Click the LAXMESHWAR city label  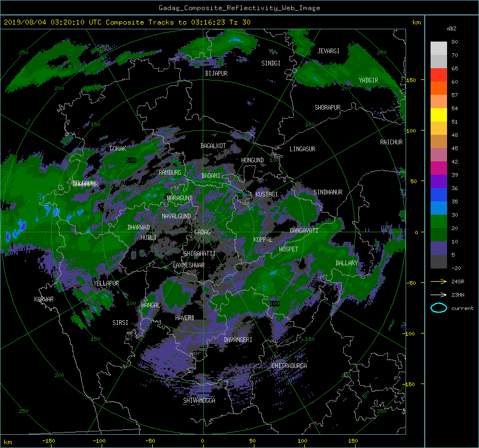[x=188, y=265]
